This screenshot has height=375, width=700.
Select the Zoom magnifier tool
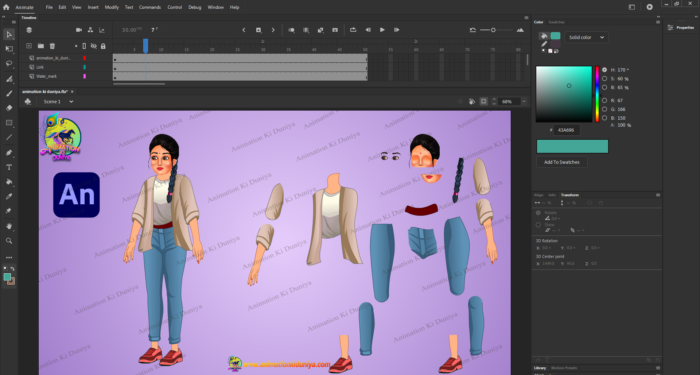9,241
